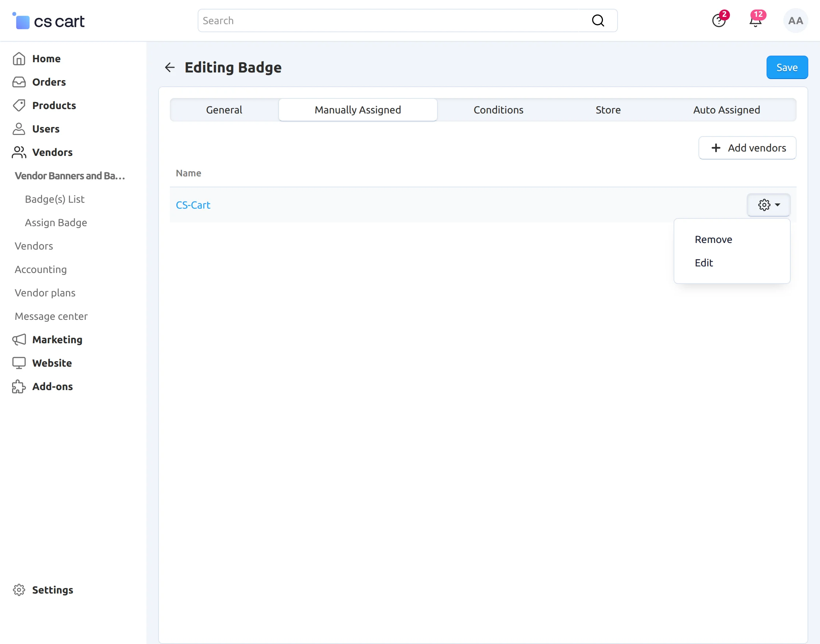Switch to the Auto Assigned tab
The width and height of the screenshot is (820, 644).
click(726, 110)
